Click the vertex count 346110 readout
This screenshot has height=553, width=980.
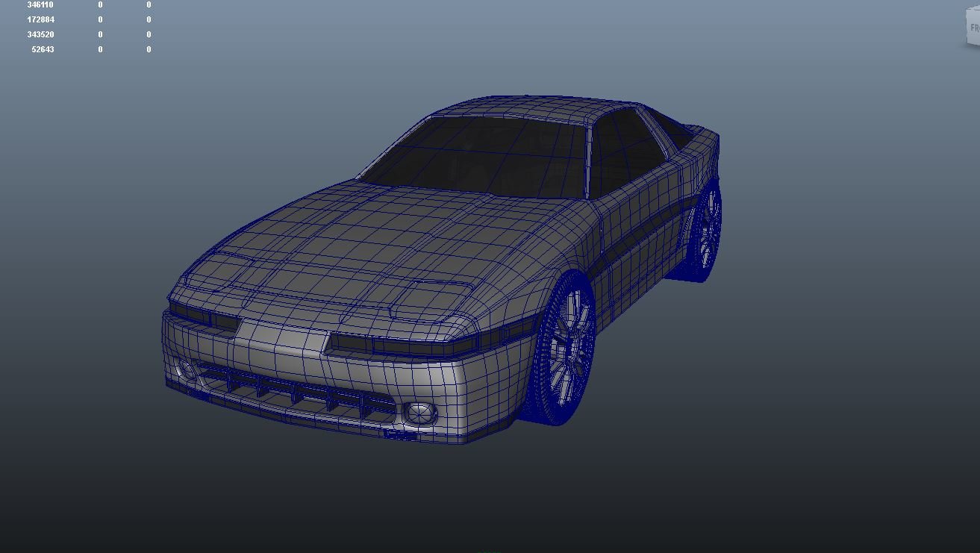pos(40,4)
